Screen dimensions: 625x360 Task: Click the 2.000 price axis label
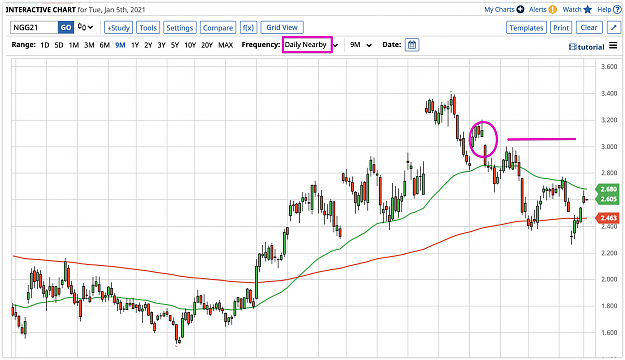point(609,279)
